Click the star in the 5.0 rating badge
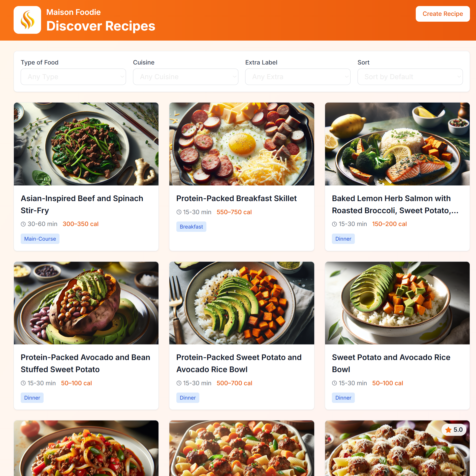 point(449,430)
